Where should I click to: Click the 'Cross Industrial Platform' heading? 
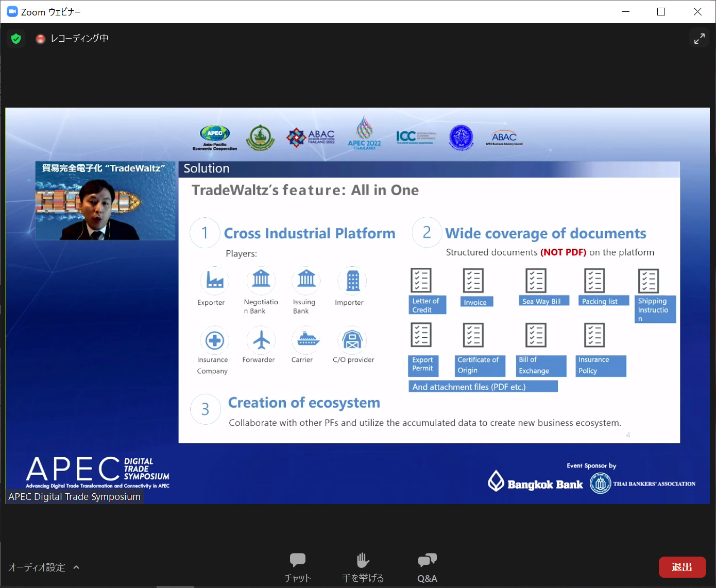[310, 233]
